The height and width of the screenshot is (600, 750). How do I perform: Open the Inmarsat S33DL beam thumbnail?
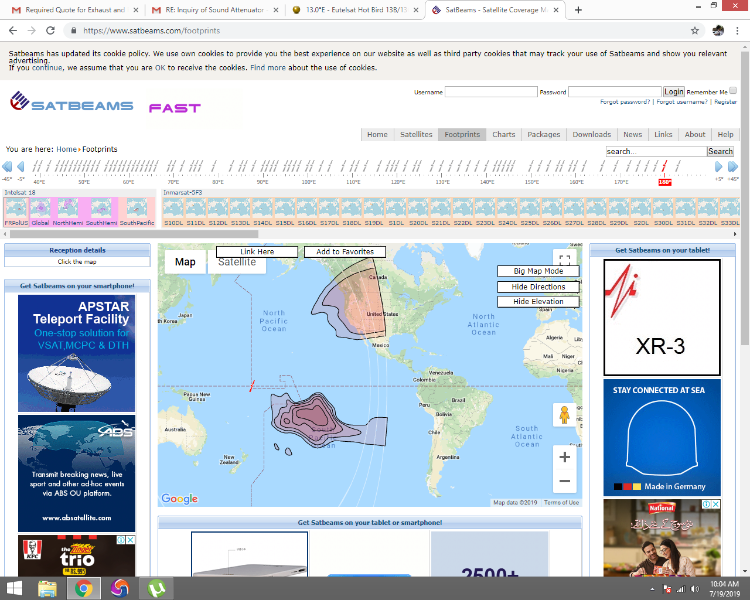pyautogui.click(x=729, y=211)
